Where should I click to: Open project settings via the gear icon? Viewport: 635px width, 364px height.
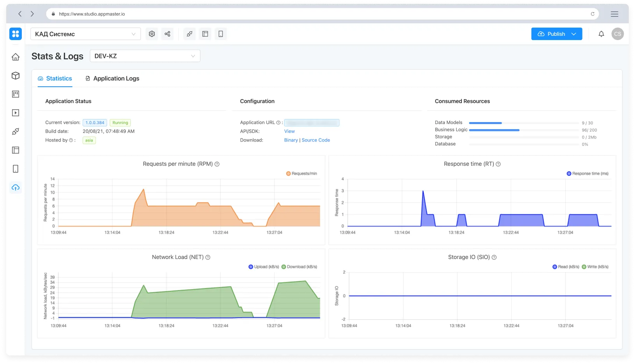152,34
